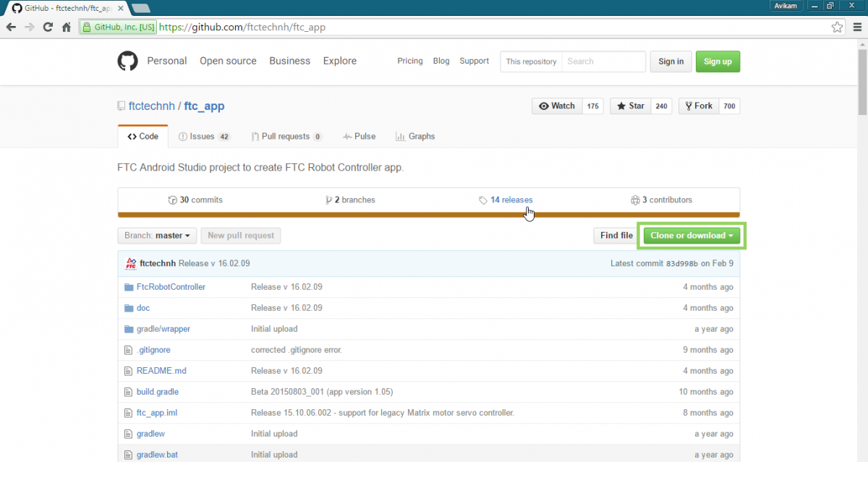Star the ftc_app repository
Image resolution: width=868 pixels, height=488 pixels.
[630, 106]
